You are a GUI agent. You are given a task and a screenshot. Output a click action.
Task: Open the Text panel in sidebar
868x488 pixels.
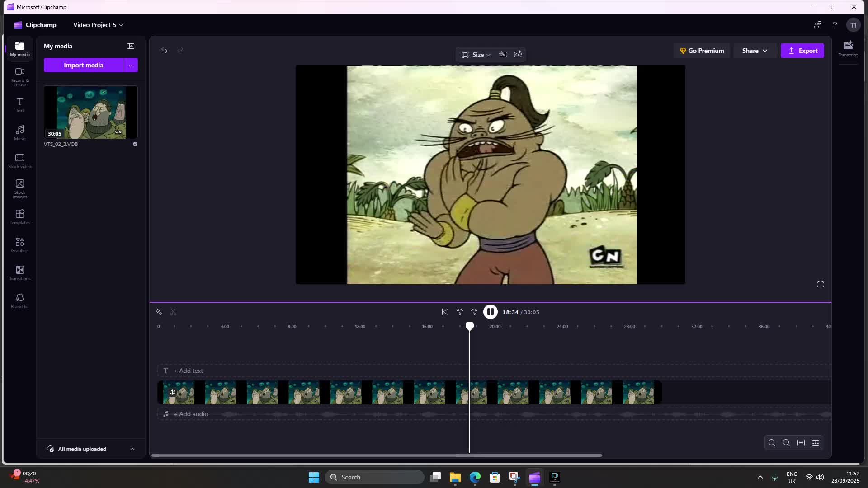19,105
